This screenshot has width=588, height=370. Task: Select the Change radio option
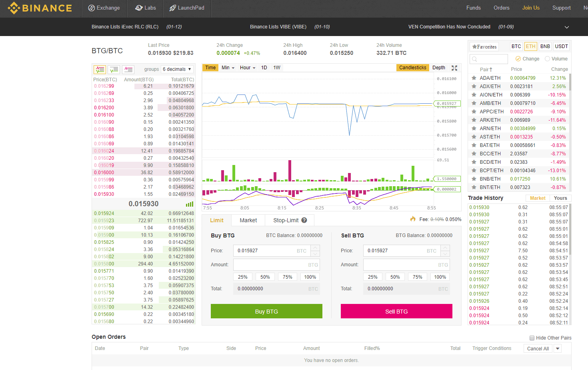518,59
